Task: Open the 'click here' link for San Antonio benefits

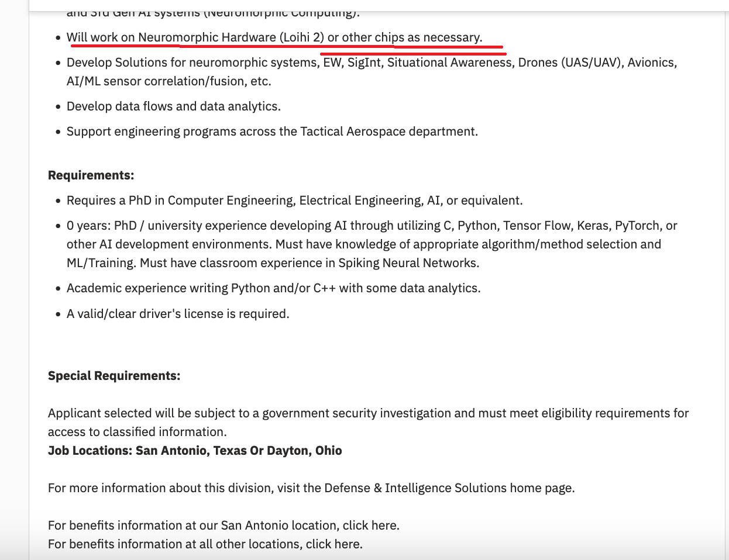Action: pos(369,526)
